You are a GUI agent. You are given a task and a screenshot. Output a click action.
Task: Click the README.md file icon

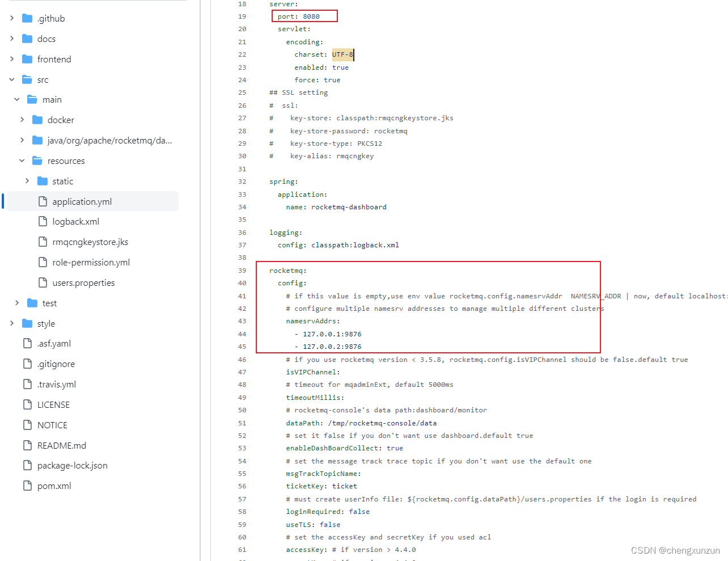pos(27,445)
